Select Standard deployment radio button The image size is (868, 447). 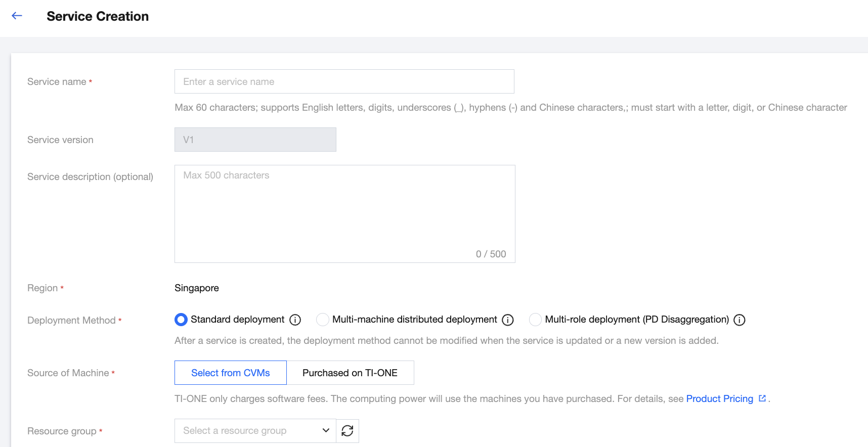(x=181, y=320)
